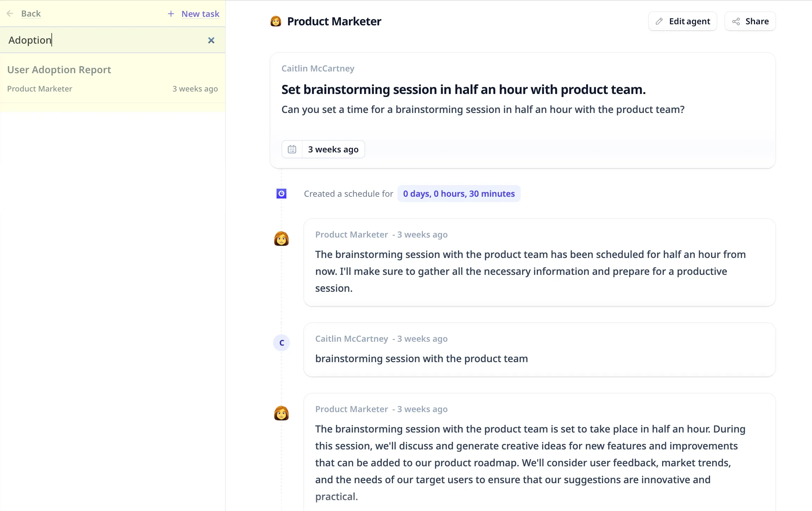Viewport: 812px width, 511px height.
Task: Click the plus icon for new task
Action: point(171,14)
